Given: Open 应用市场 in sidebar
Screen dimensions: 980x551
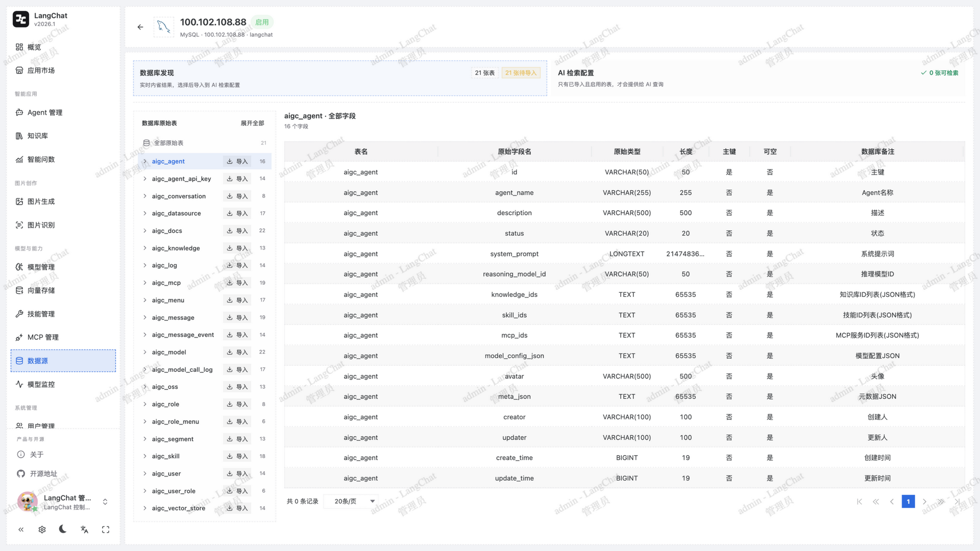Looking at the screenshot, I should click(x=63, y=70).
